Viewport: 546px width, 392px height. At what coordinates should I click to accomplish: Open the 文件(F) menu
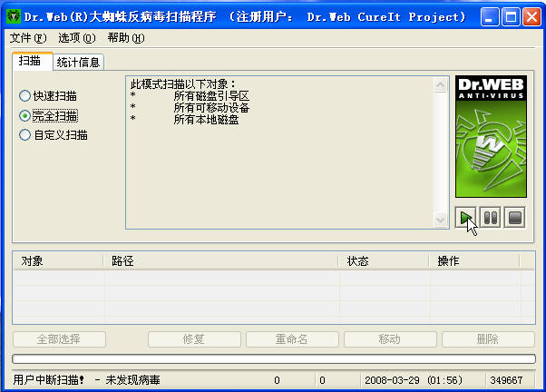click(28, 37)
